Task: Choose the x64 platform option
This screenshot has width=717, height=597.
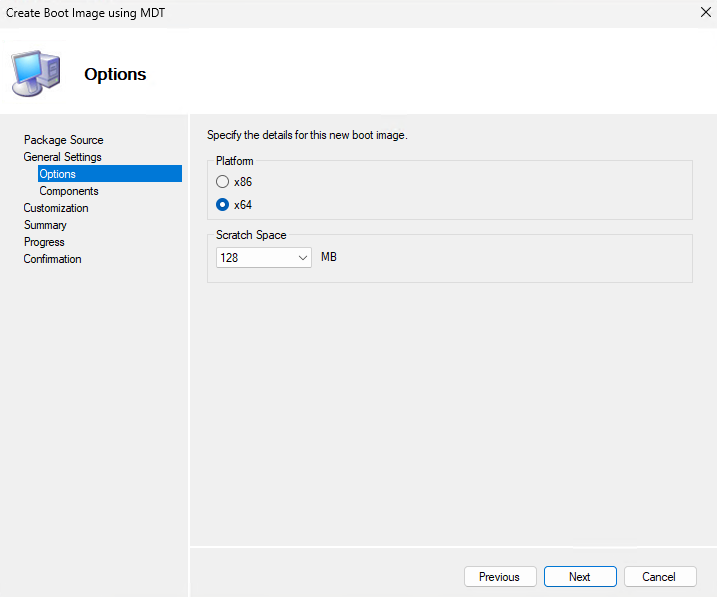Action: click(223, 205)
